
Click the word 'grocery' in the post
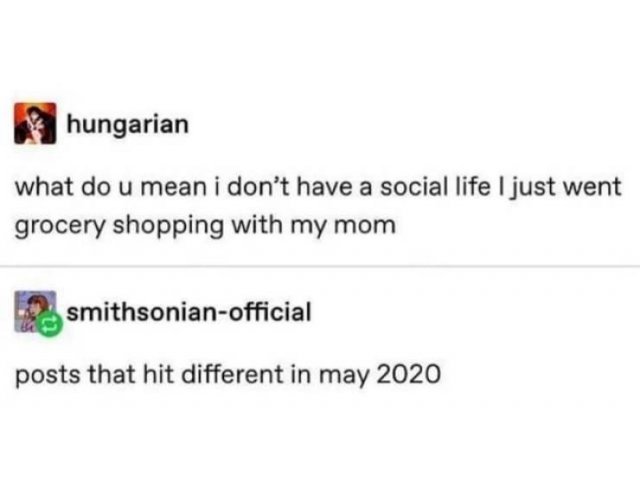coord(60,227)
